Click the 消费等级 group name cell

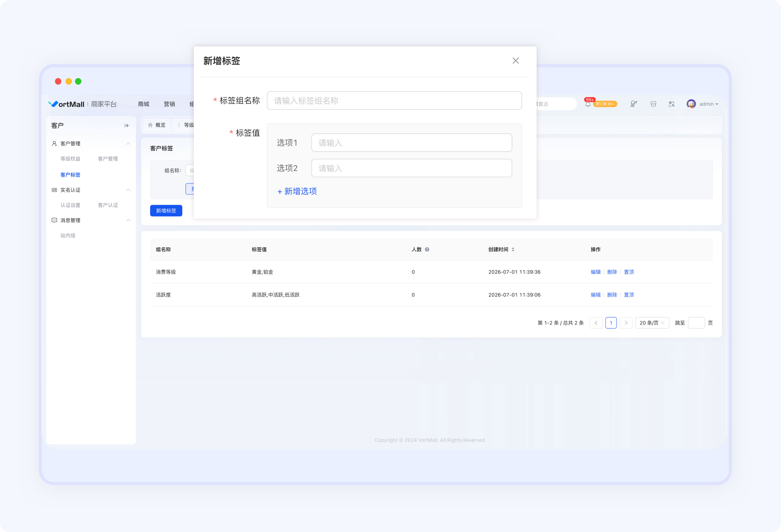click(x=166, y=272)
